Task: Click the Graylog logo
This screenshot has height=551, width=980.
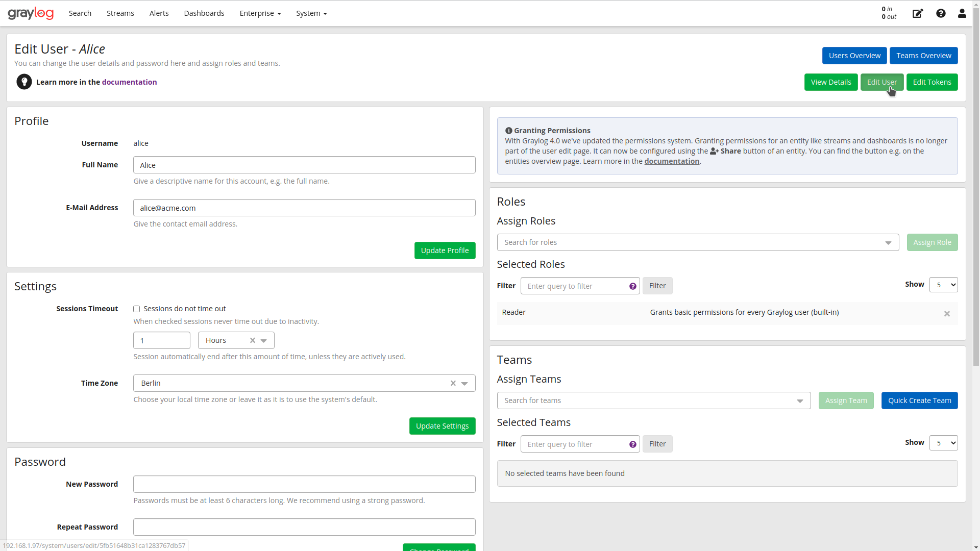Action: click(x=31, y=13)
